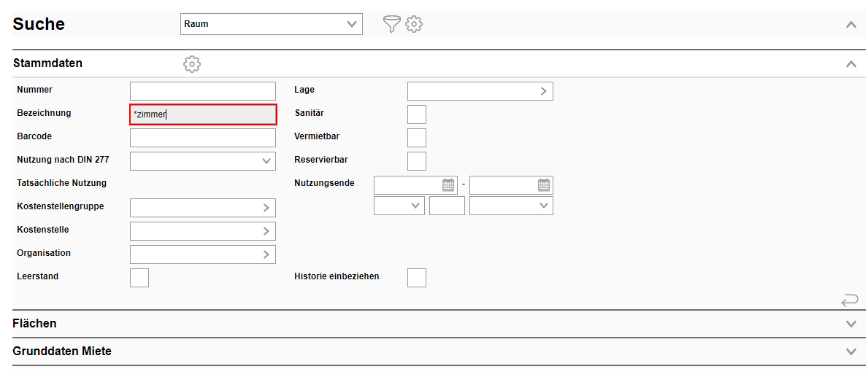Expand the Grunddaten Miete section
Screen dimensions: 868x369
pos(850,351)
